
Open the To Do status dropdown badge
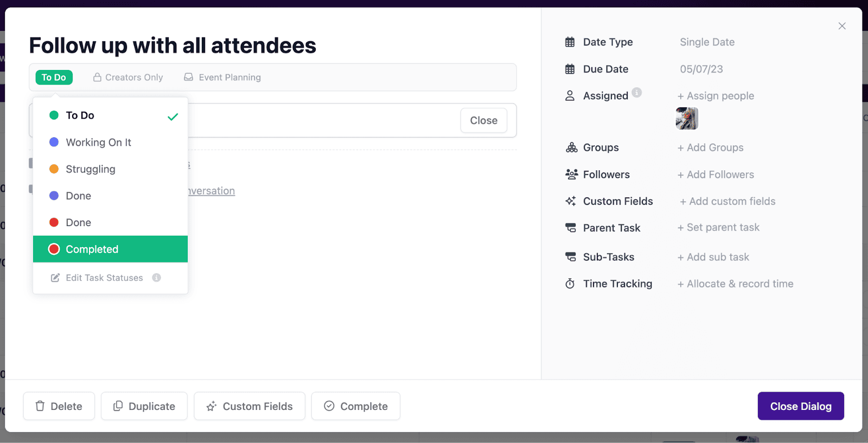tap(54, 78)
